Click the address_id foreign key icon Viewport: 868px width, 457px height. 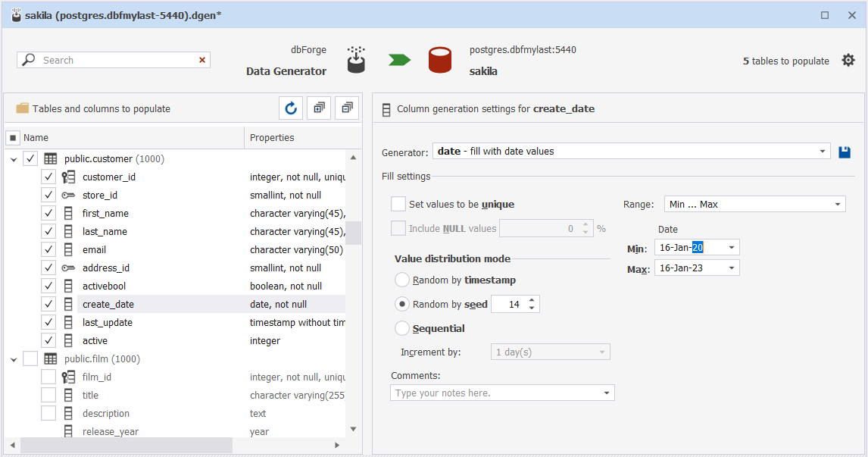[x=68, y=268]
